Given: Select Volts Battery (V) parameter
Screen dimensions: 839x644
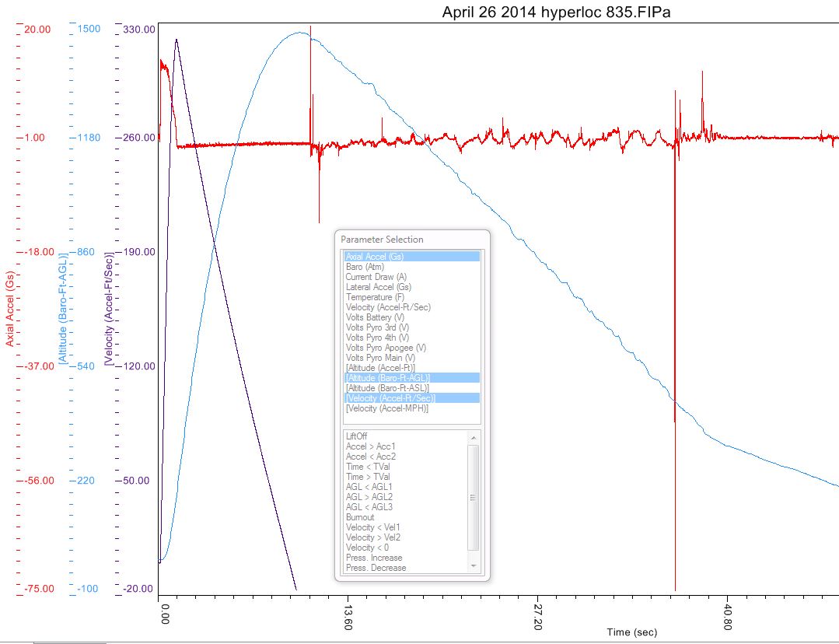Looking at the screenshot, I should 375,317.
